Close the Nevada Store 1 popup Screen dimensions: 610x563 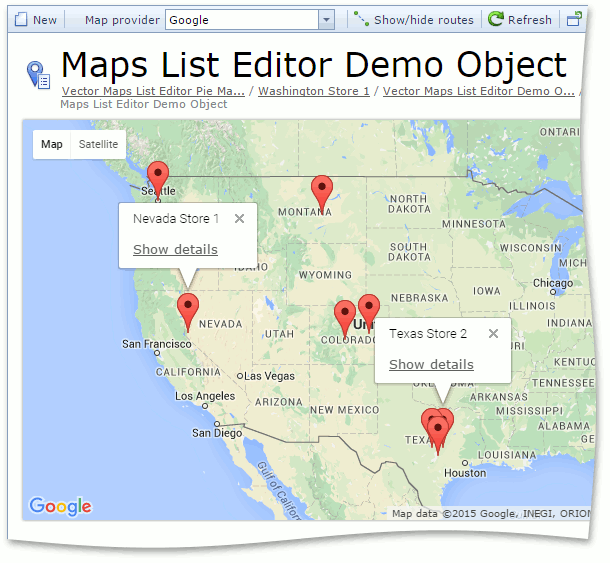point(240,219)
